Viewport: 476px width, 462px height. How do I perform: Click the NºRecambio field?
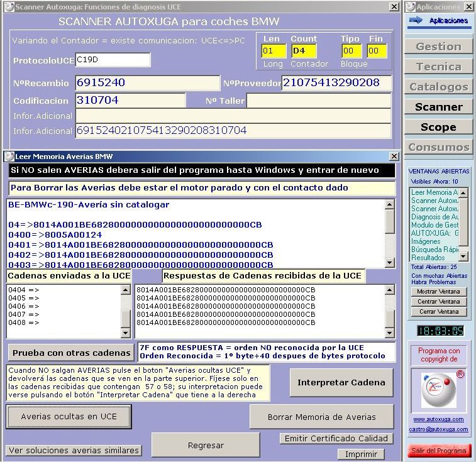point(148,83)
